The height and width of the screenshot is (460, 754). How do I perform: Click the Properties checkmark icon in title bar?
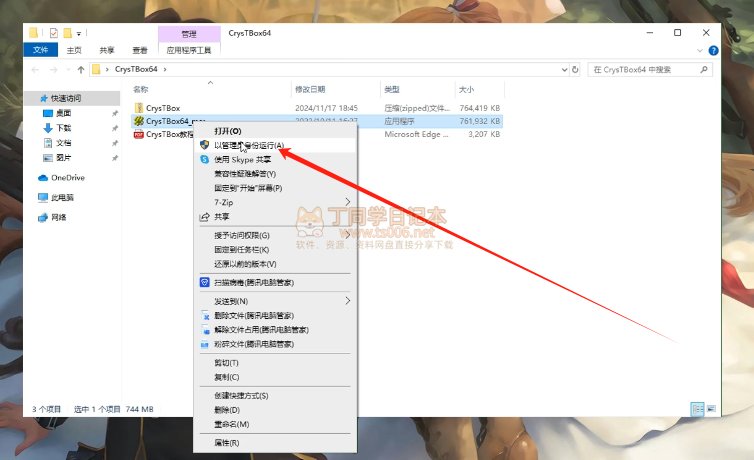tap(53, 33)
